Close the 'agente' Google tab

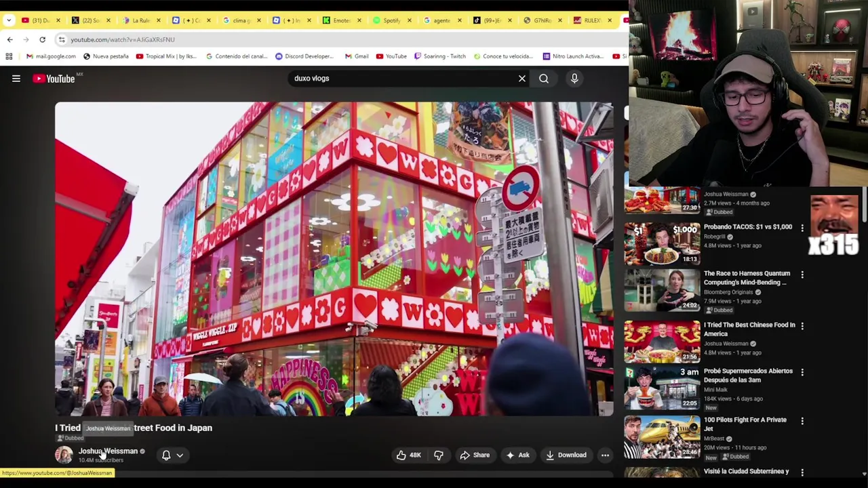tap(459, 20)
